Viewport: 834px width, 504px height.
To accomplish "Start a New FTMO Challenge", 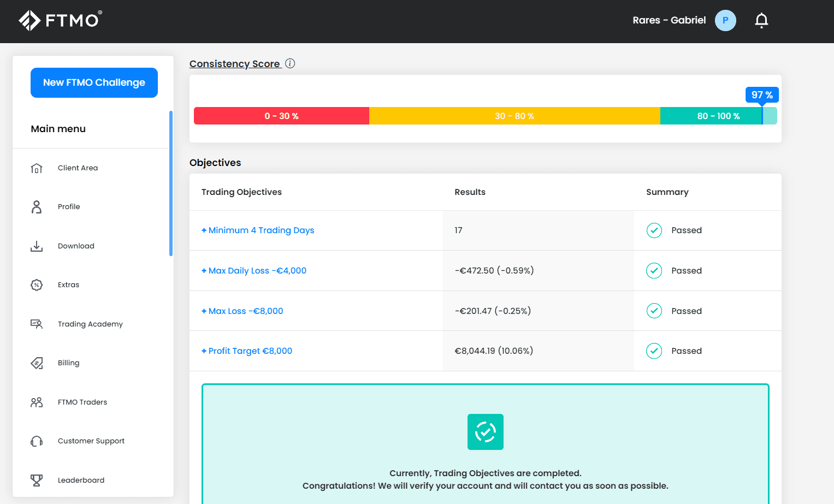I will [94, 83].
